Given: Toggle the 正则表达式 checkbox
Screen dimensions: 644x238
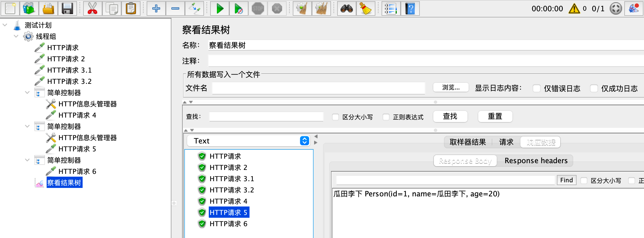Looking at the screenshot, I should pos(386,117).
